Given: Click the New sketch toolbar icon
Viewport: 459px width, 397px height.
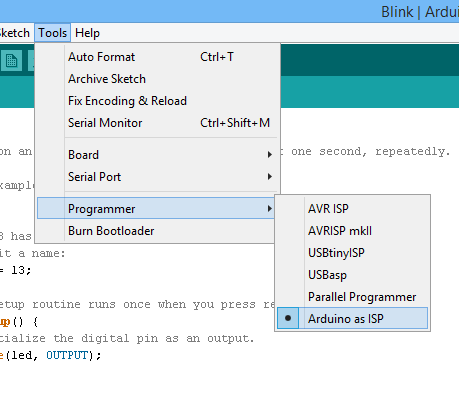Looking at the screenshot, I should [12, 61].
